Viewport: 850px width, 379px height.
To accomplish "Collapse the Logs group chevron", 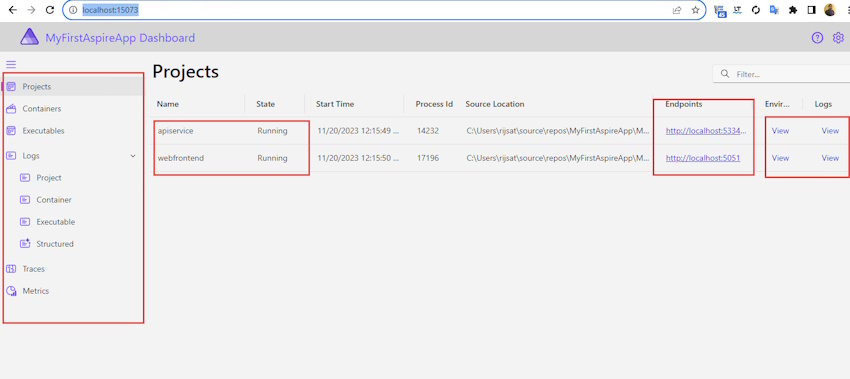I will click(x=133, y=156).
